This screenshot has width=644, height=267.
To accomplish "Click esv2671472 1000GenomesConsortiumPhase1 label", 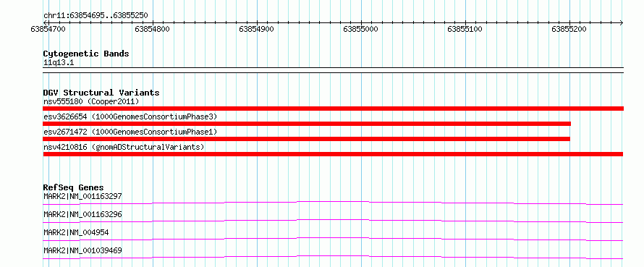I will pyautogui.click(x=130, y=132).
